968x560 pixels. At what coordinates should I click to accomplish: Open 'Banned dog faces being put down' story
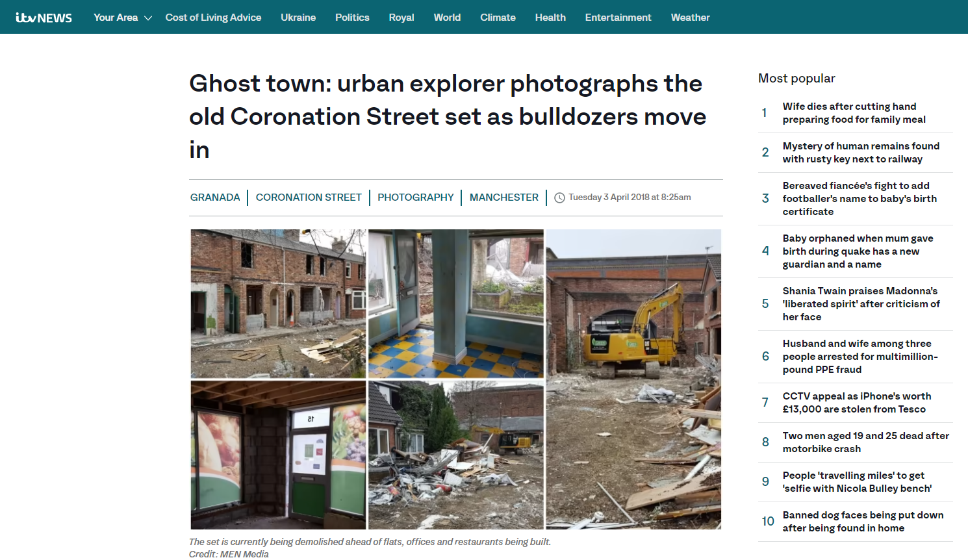coord(863,522)
